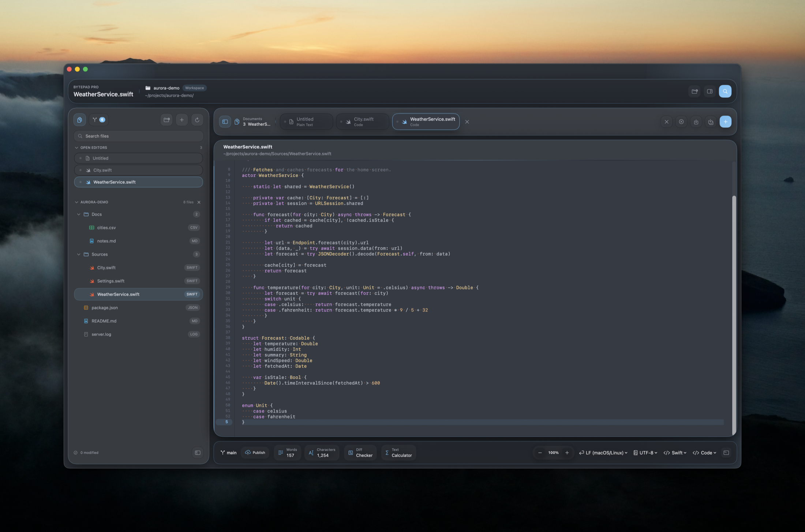This screenshot has height=532, width=805.
Task: Open the UTF-8 encoding dropdown
Action: (x=645, y=453)
